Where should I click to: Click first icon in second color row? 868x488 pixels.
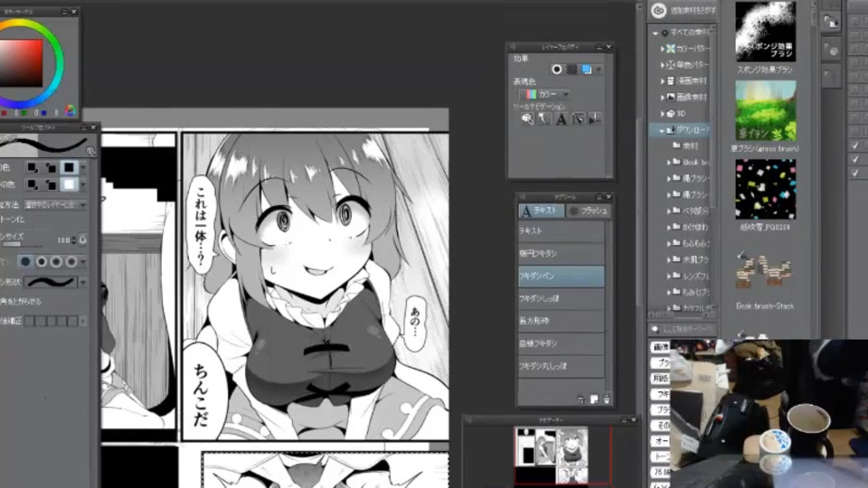33,184
